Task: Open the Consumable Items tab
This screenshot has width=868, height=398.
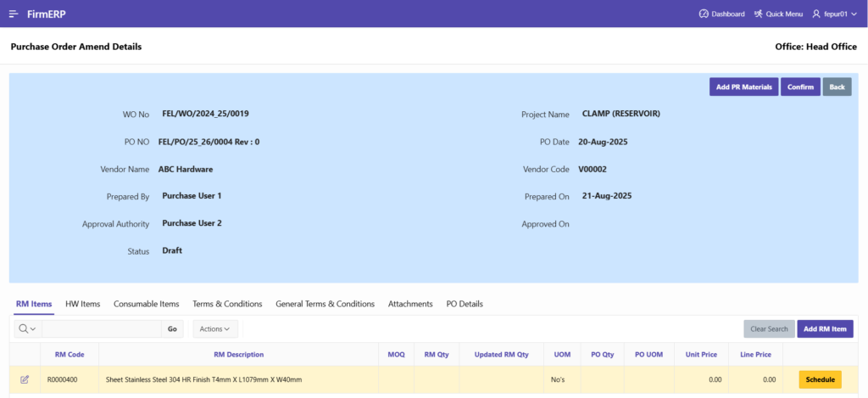Action: pyautogui.click(x=146, y=304)
